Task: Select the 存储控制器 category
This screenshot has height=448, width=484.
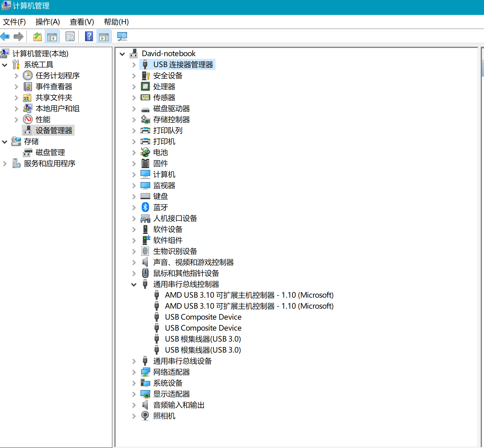Action: (x=172, y=120)
